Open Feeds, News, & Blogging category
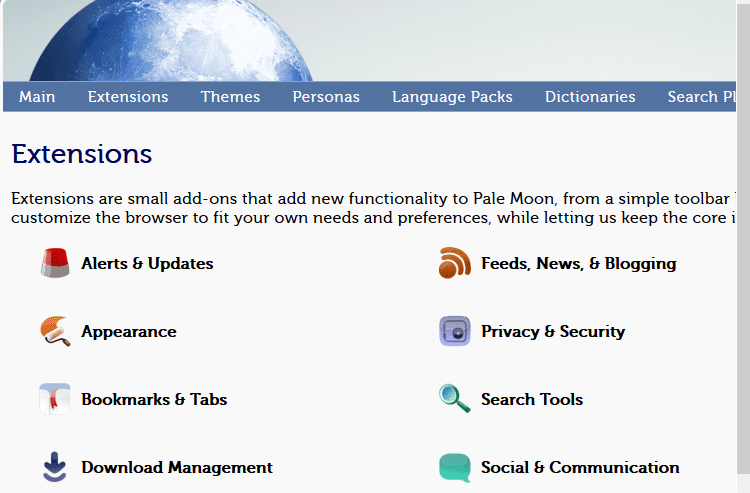 click(x=579, y=263)
